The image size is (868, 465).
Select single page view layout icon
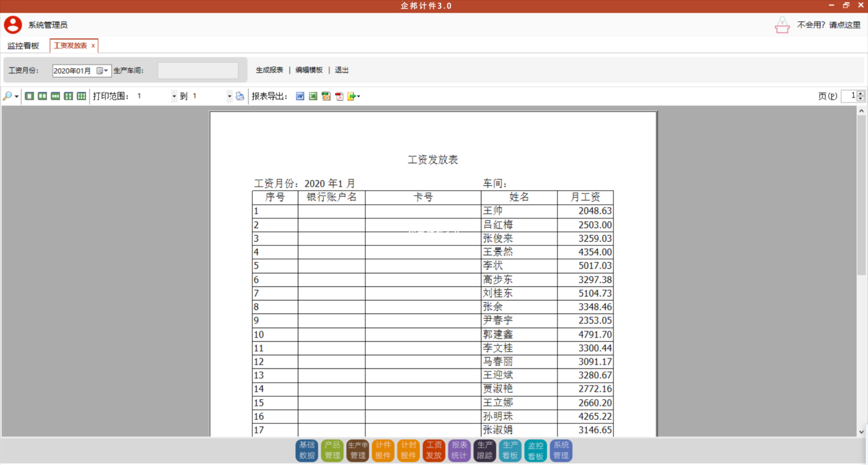coord(30,97)
